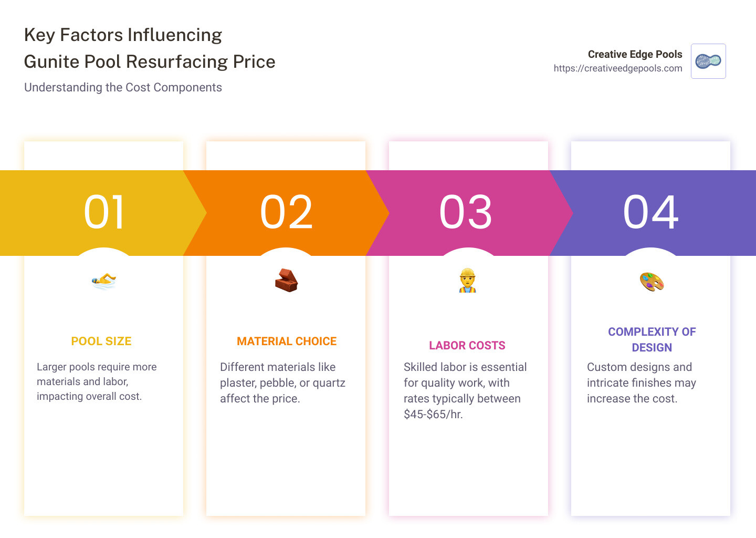Viewport: 756px width, 538px height.
Task: Select the purple 04 arrow banner
Action: click(x=651, y=213)
